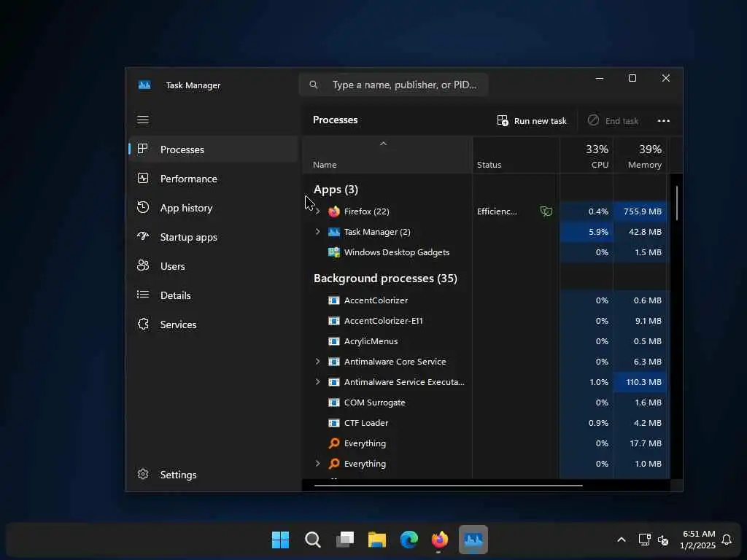The image size is (747, 560).
Task: Sort processes by CPU column
Action: point(587,156)
